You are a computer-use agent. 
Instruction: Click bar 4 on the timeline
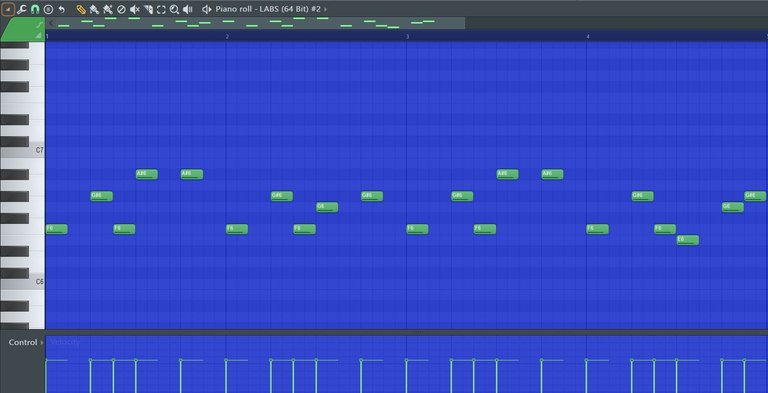pos(588,36)
